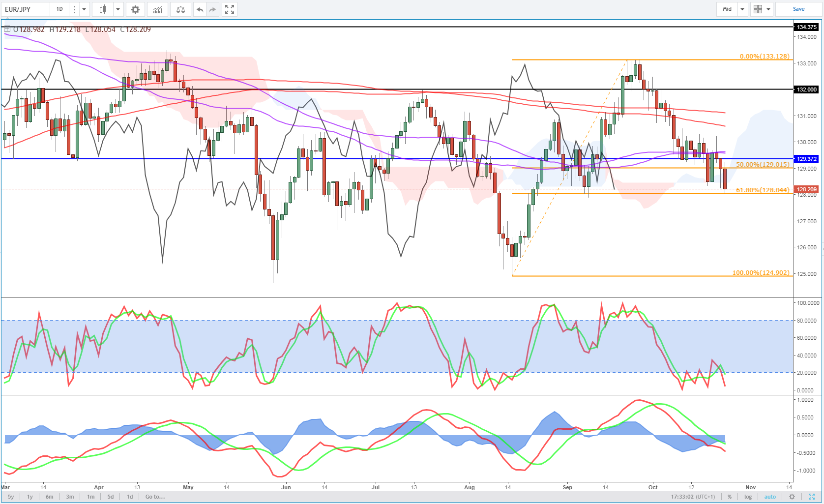
Task: Select the red 128.209 current price label
Action: tap(807, 189)
